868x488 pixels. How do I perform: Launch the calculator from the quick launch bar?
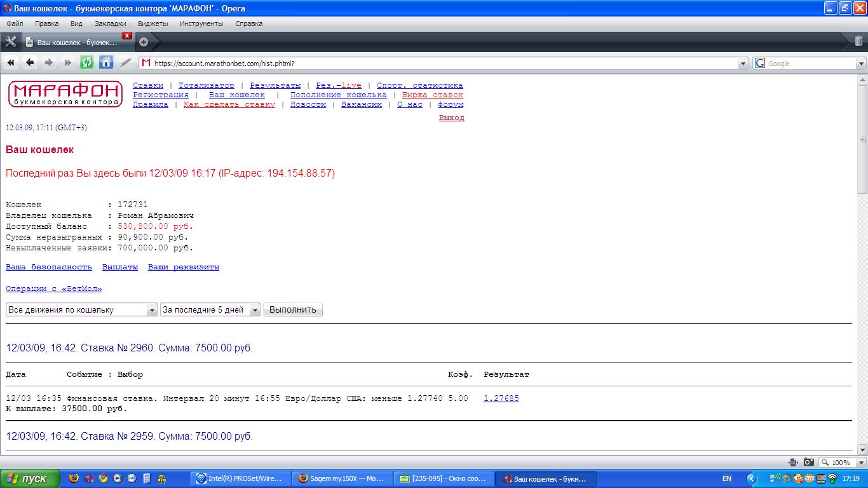click(147, 478)
